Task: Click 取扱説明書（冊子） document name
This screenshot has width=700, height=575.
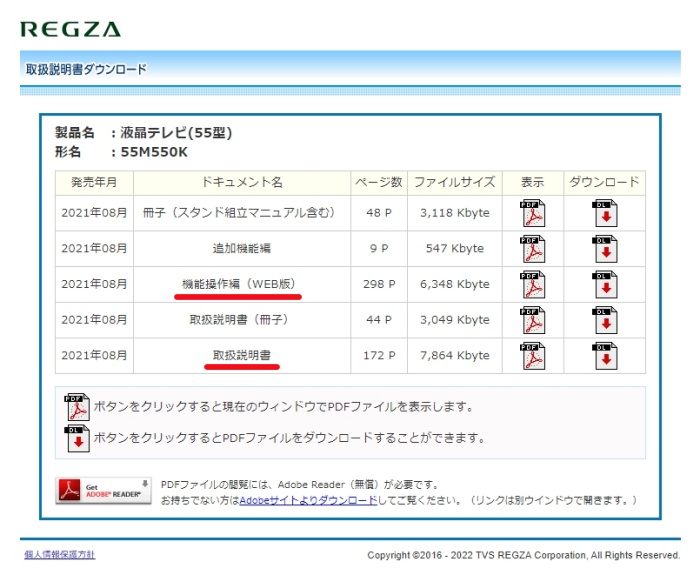Action: click(x=239, y=320)
